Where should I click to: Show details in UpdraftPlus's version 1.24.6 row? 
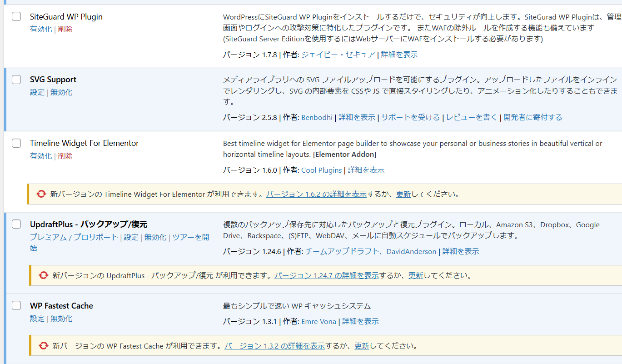(461, 251)
